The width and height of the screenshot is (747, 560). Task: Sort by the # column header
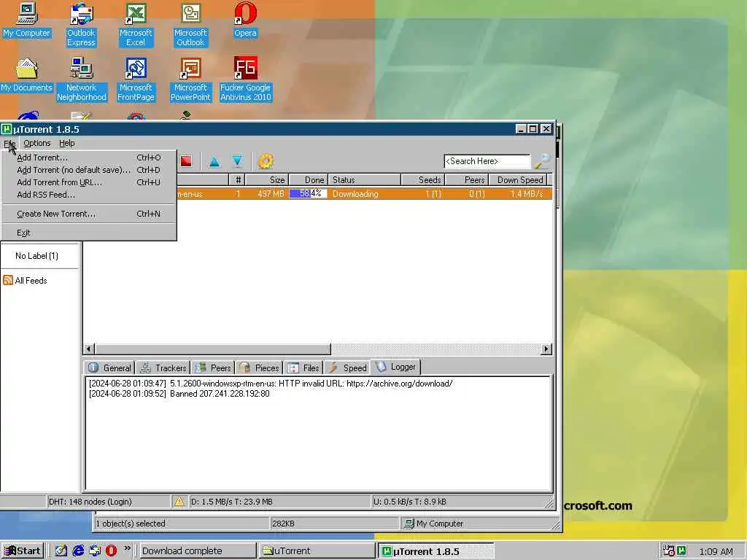pyautogui.click(x=237, y=180)
